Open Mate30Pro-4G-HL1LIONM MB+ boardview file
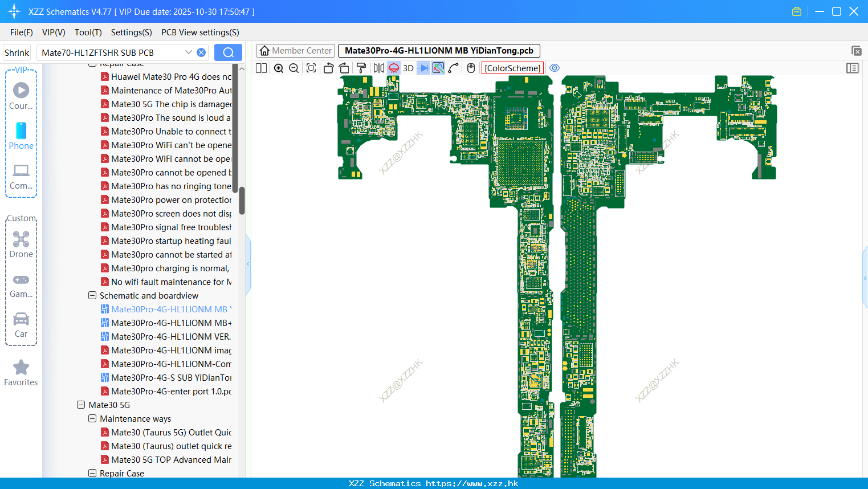Image resolution: width=868 pixels, height=489 pixels. pyautogui.click(x=166, y=323)
